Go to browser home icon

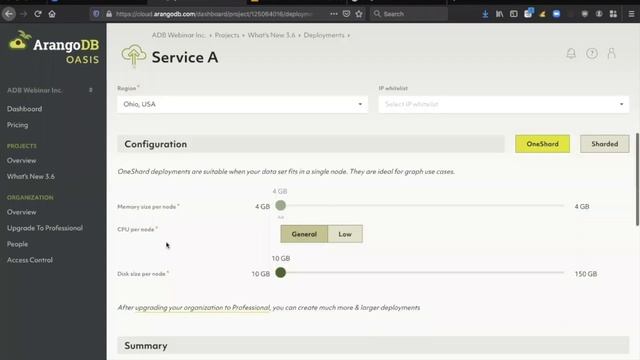pyautogui.click(x=52, y=14)
